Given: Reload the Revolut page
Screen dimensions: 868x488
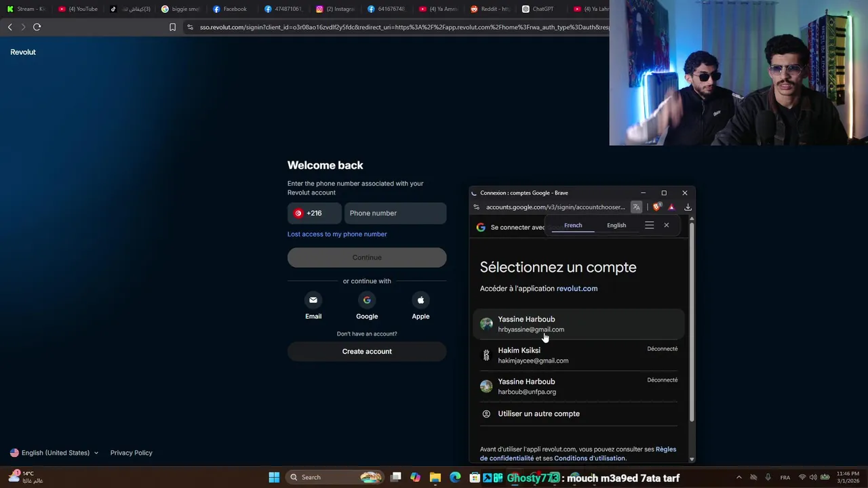Looking at the screenshot, I should click(x=37, y=27).
